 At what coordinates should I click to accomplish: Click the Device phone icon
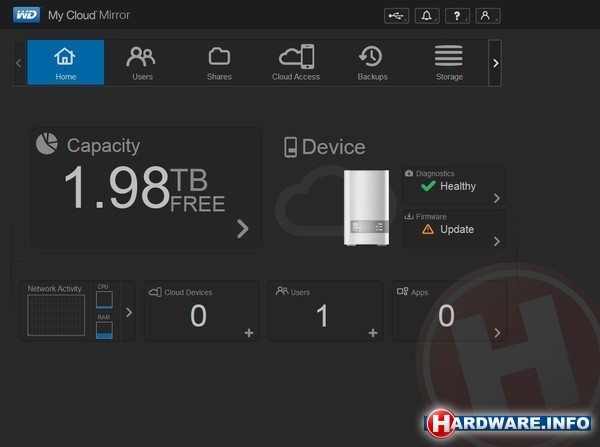(x=290, y=147)
